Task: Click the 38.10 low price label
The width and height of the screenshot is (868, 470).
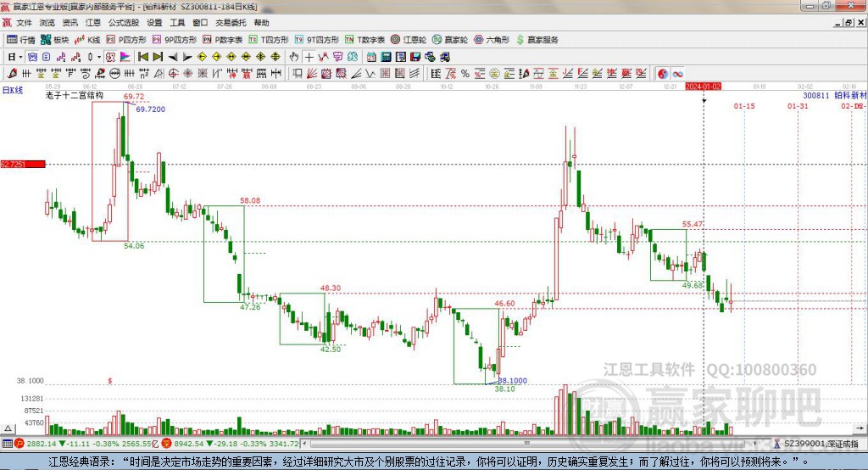Action: point(505,389)
